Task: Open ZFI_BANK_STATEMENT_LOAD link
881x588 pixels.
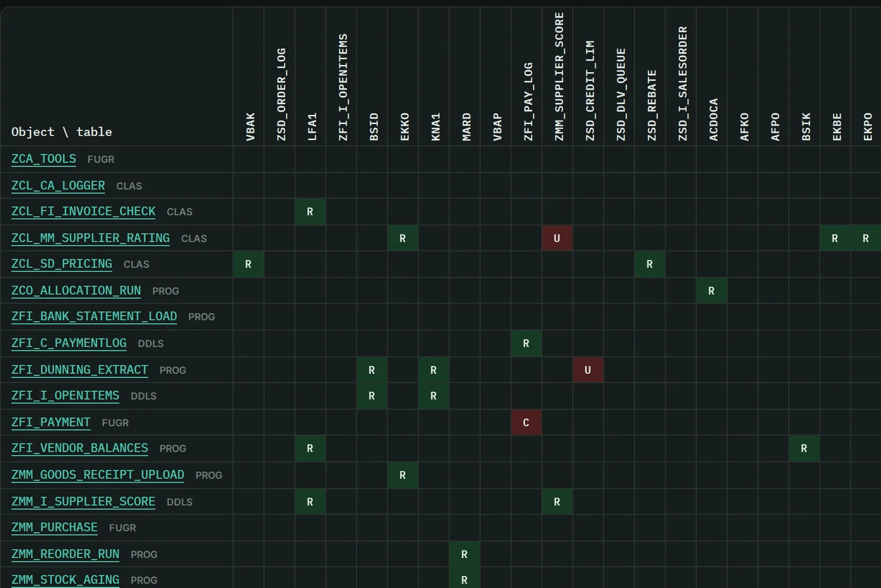Action: [94, 316]
